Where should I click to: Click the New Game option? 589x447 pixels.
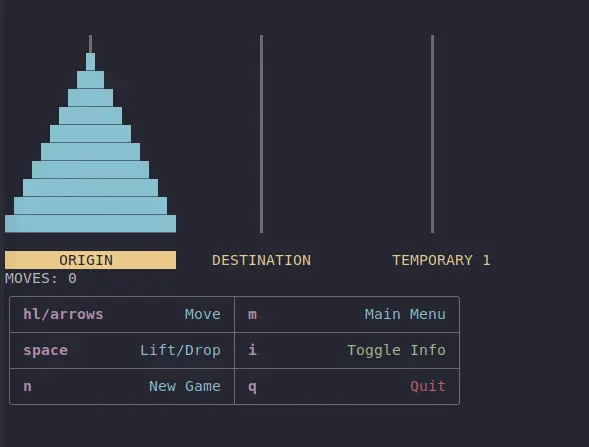pyautogui.click(x=184, y=386)
